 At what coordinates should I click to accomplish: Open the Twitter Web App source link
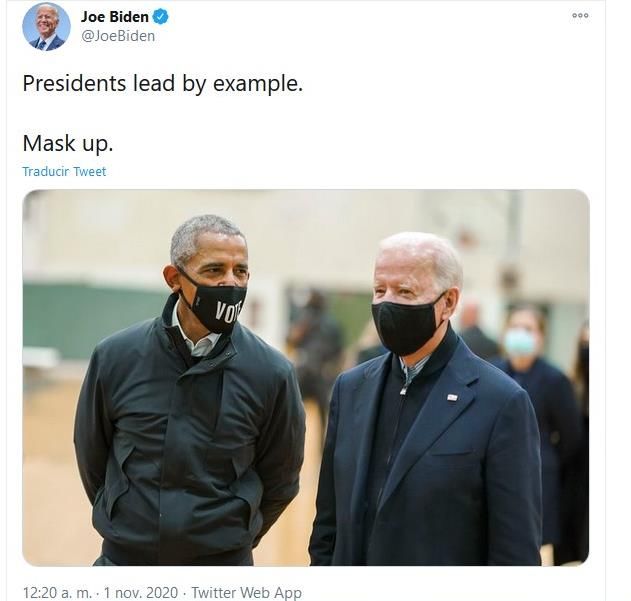coord(246,593)
